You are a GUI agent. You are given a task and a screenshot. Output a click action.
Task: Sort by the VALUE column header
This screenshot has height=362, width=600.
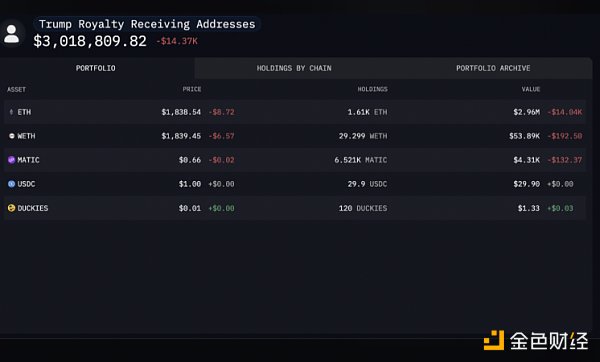[531, 89]
